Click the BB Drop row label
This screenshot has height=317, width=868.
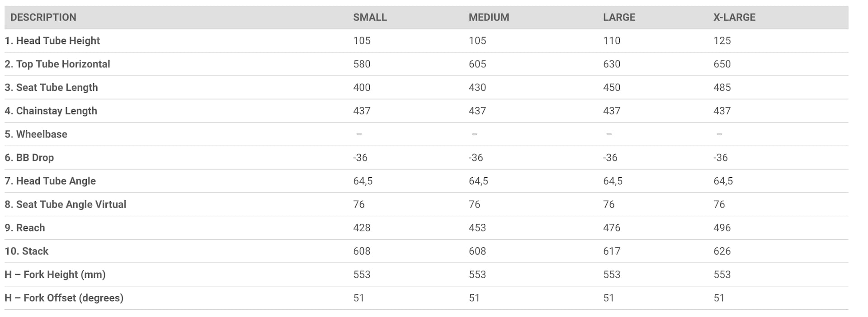pyautogui.click(x=29, y=158)
